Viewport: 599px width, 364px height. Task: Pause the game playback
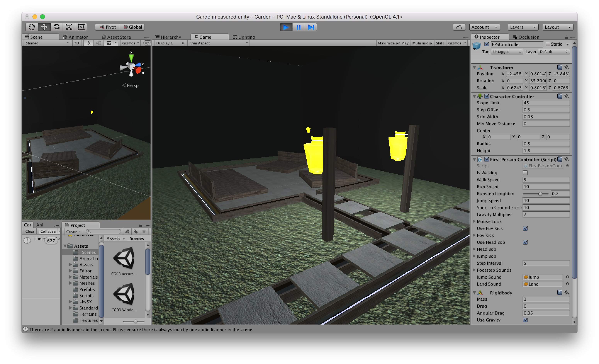pyautogui.click(x=299, y=27)
